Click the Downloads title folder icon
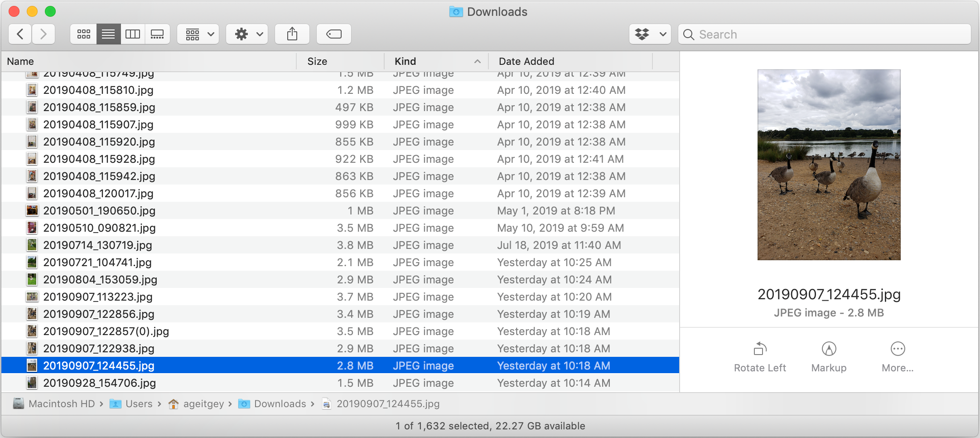The image size is (980, 438). (456, 12)
